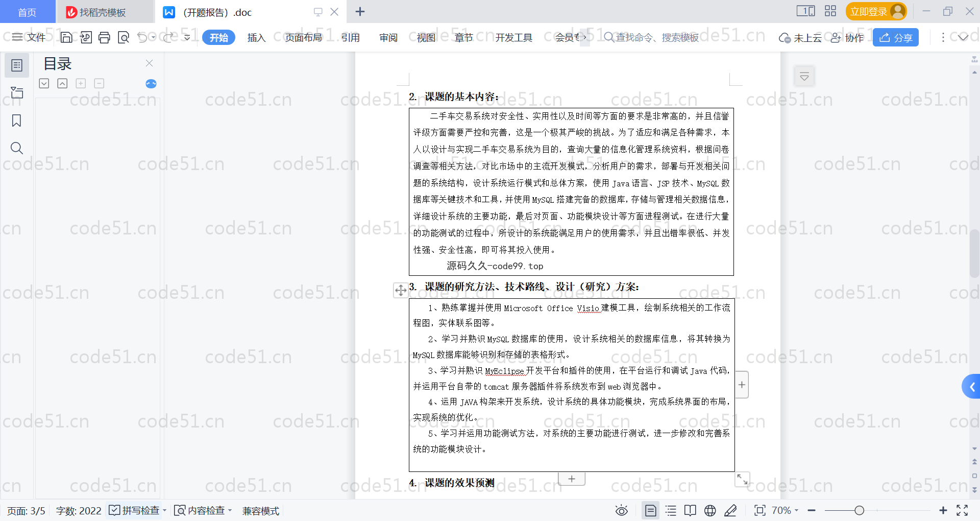
Task: Click the smart TOC blue icon
Action: [151, 84]
